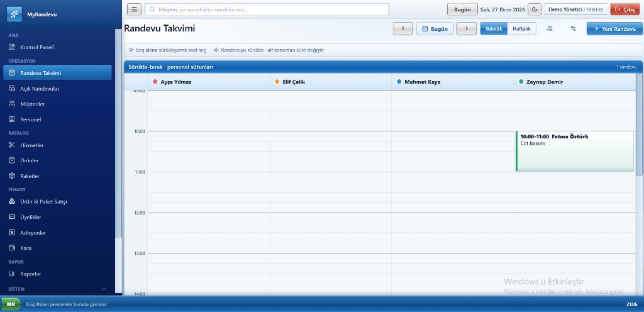This screenshot has width=644, height=312.
Task: Toggle the hamburger menu button
Action: 135,9
